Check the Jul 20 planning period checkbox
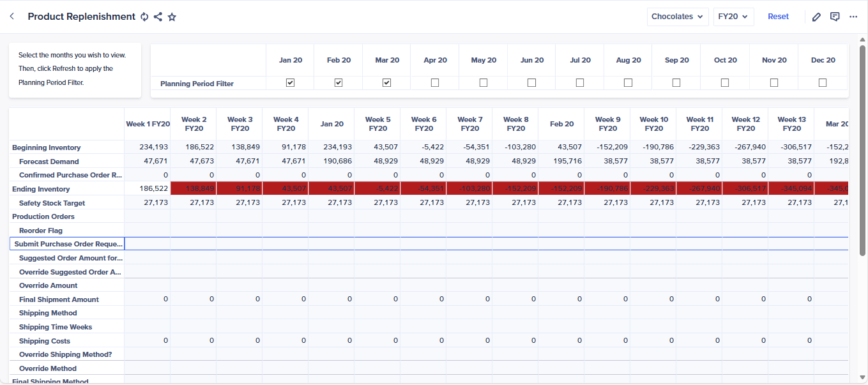Screen dimensions: 868x385 580,83
